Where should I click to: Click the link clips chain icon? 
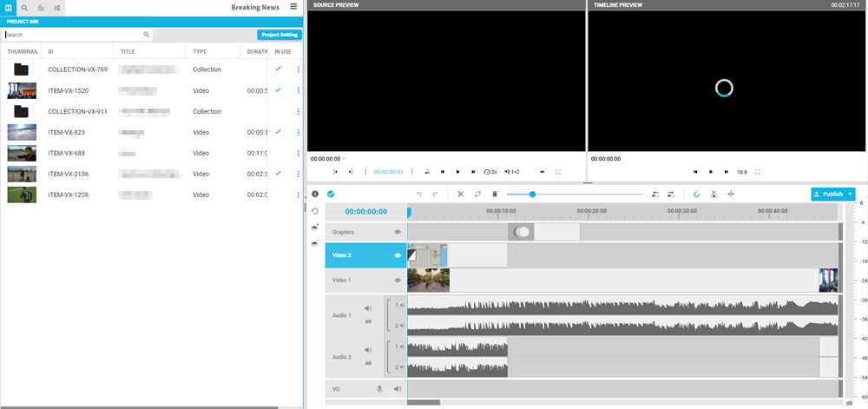[x=477, y=194]
